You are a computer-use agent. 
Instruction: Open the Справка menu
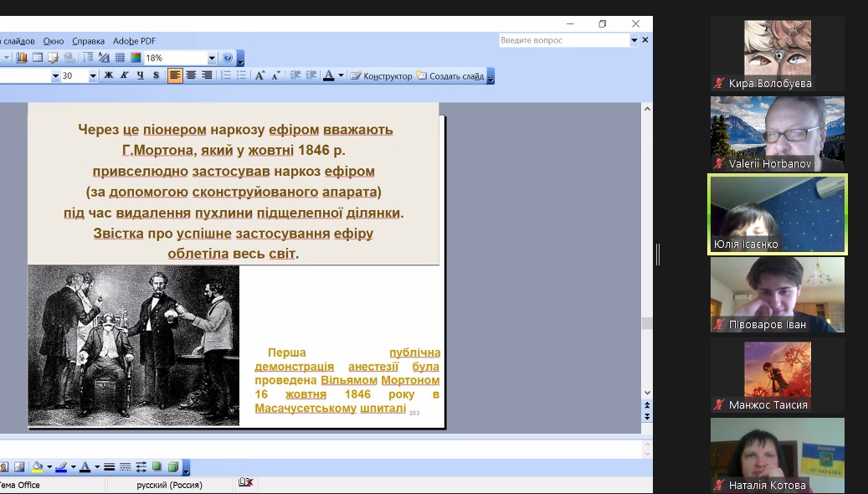[88, 41]
